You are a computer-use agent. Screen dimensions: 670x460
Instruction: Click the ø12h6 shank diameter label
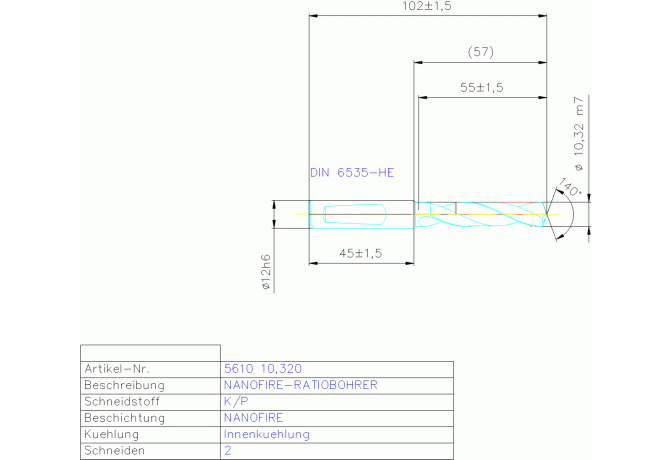coord(265,272)
